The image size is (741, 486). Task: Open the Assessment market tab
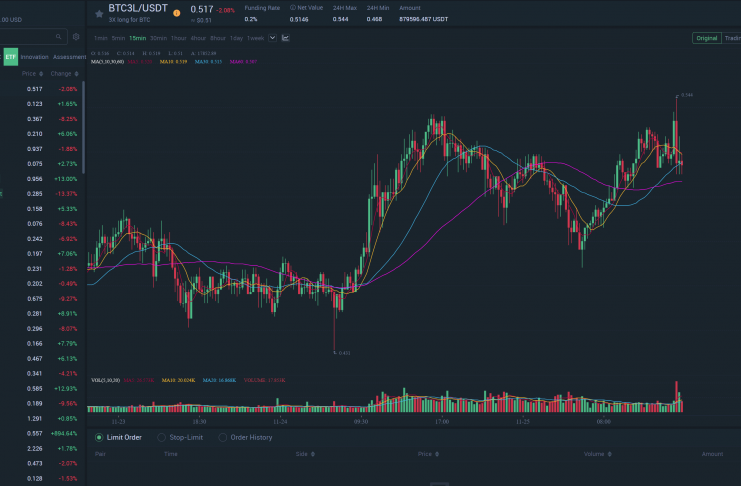[x=69, y=57]
